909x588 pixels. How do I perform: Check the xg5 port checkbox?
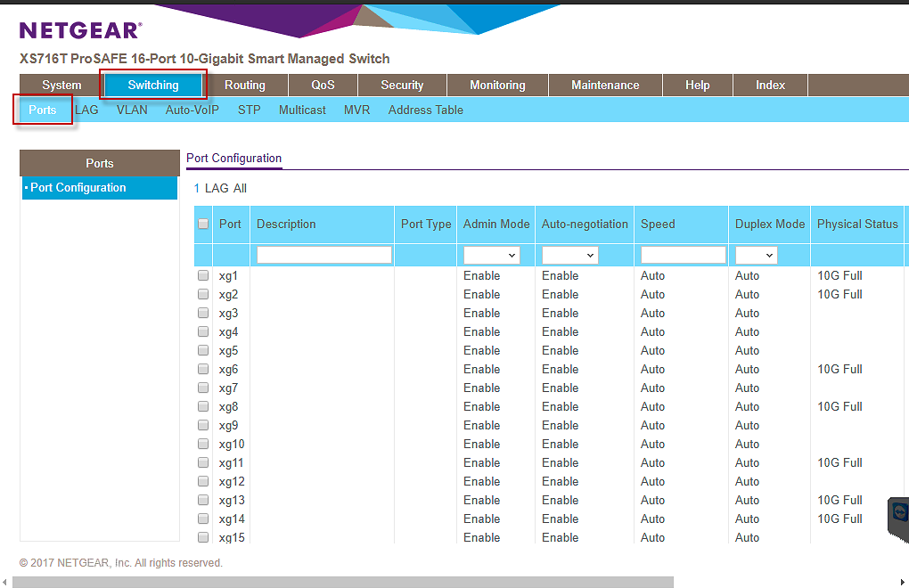coord(203,350)
